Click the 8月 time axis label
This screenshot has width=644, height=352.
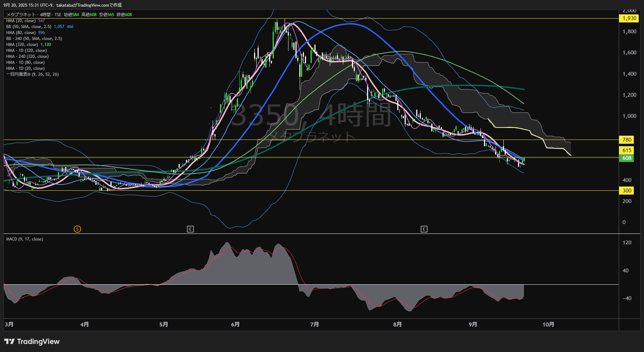[x=397, y=325]
